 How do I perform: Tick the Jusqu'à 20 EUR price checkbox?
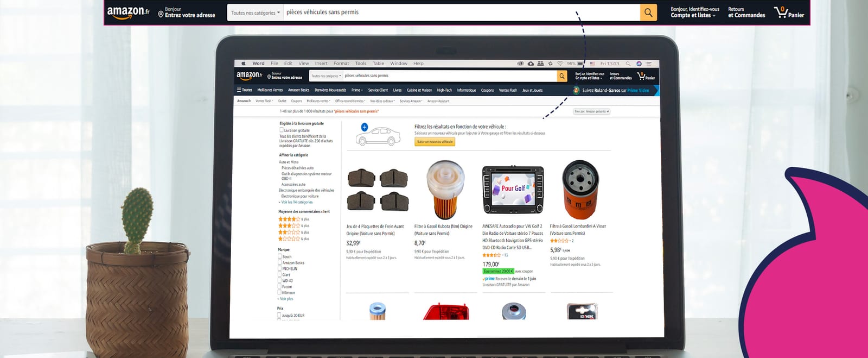pyautogui.click(x=279, y=315)
